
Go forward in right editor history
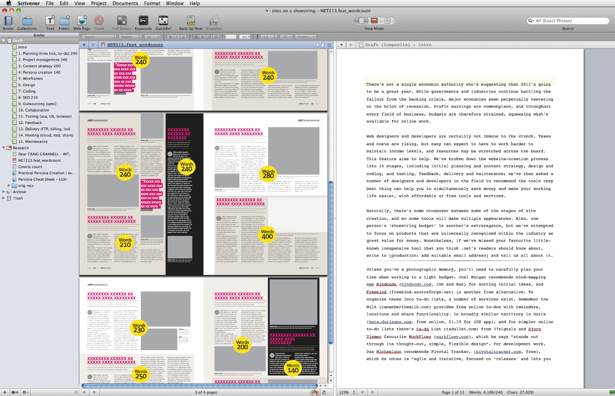[350, 45]
